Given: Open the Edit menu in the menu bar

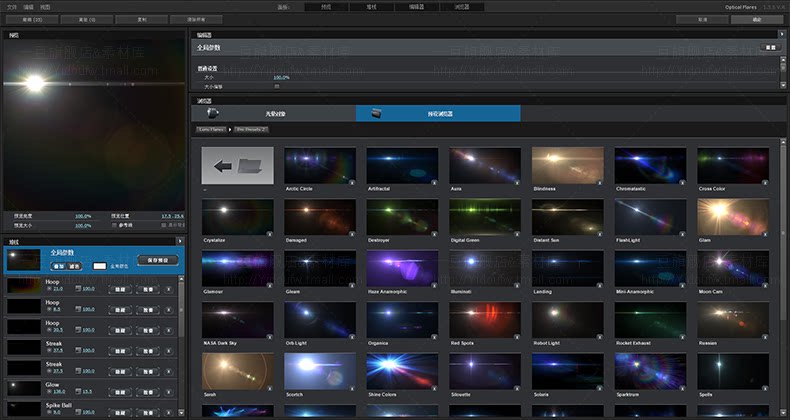Looking at the screenshot, I should click(28, 6).
